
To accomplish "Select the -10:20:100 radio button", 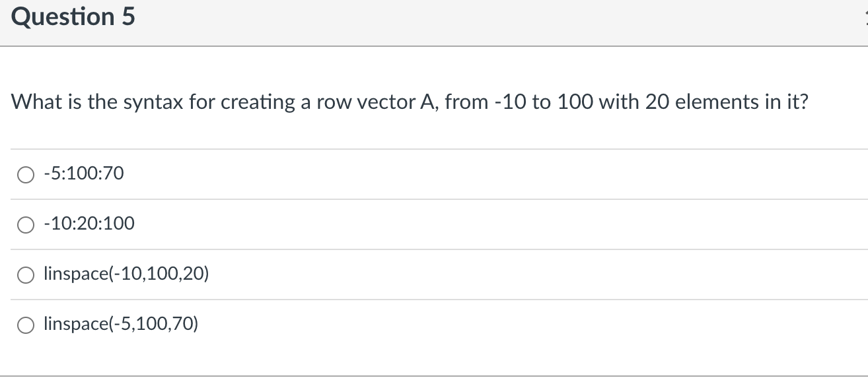I will (x=26, y=225).
